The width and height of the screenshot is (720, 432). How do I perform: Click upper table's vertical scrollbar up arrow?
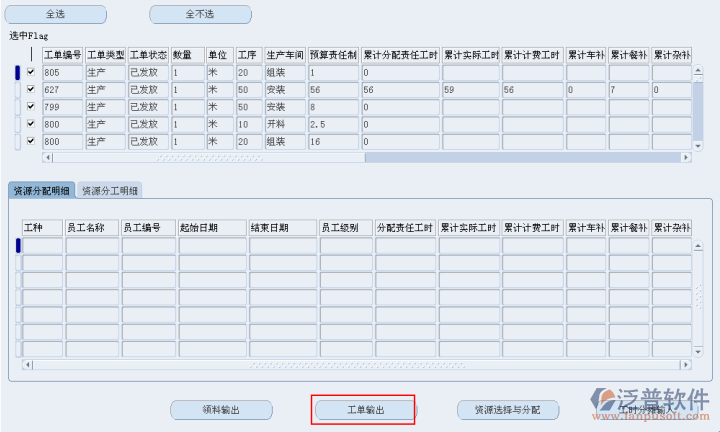698,69
